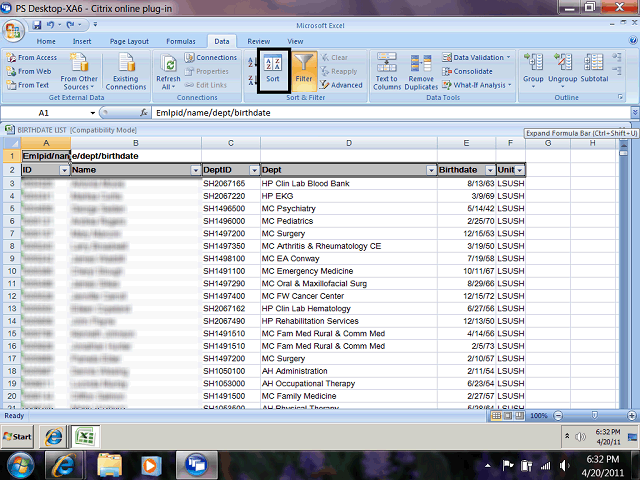Screen dimensions: 640x480
Task: Click the 100% zoom level
Action: 539,416
